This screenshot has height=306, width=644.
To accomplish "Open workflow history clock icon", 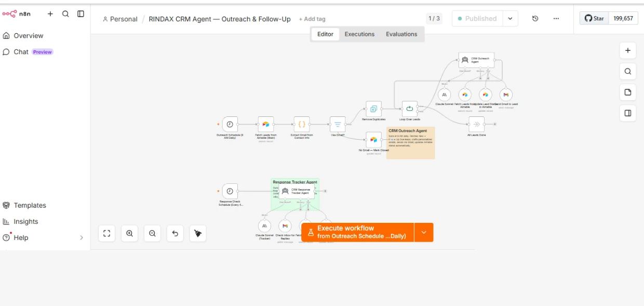I will [x=535, y=19].
